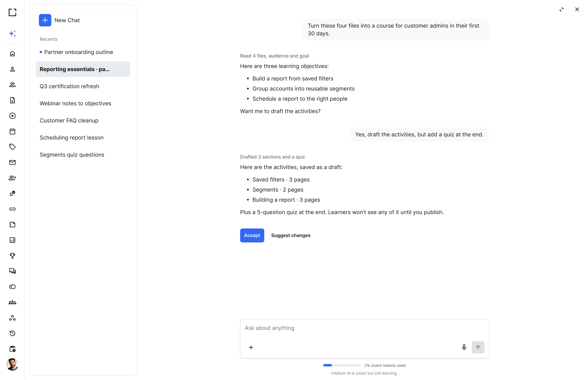Viewport: 588px width, 380px height.
Task: Open the three-people groups icon in sidebar
Action: click(x=12, y=302)
